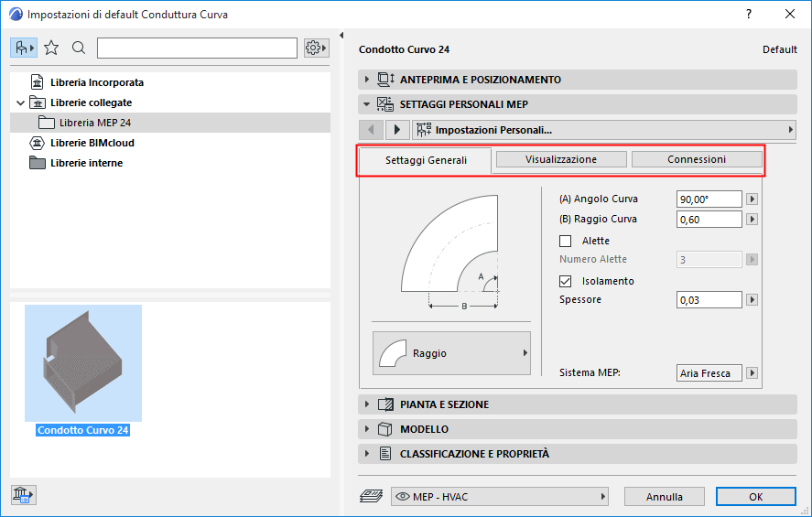Click the Classificazione list icon
812x517 pixels.
(x=385, y=454)
